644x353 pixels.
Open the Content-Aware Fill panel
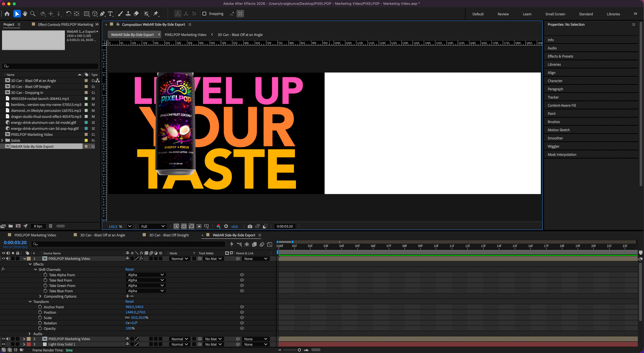coord(562,105)
